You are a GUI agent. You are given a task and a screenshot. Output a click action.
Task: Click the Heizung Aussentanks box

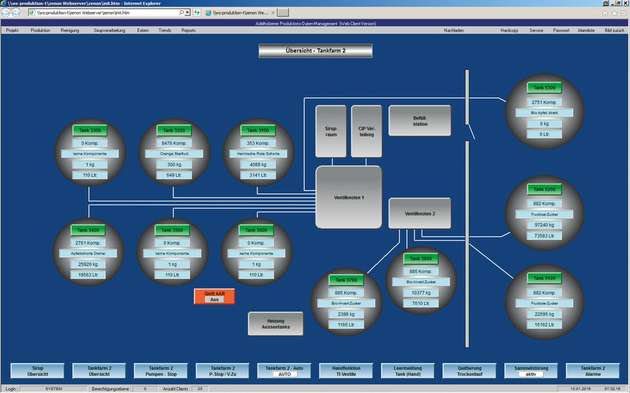(276, 323)
